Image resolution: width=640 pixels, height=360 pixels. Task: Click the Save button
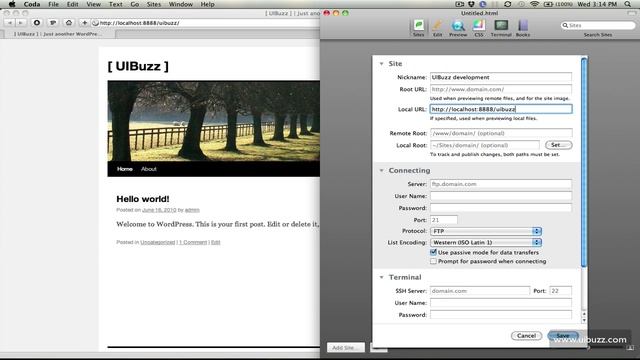point(563,336)
